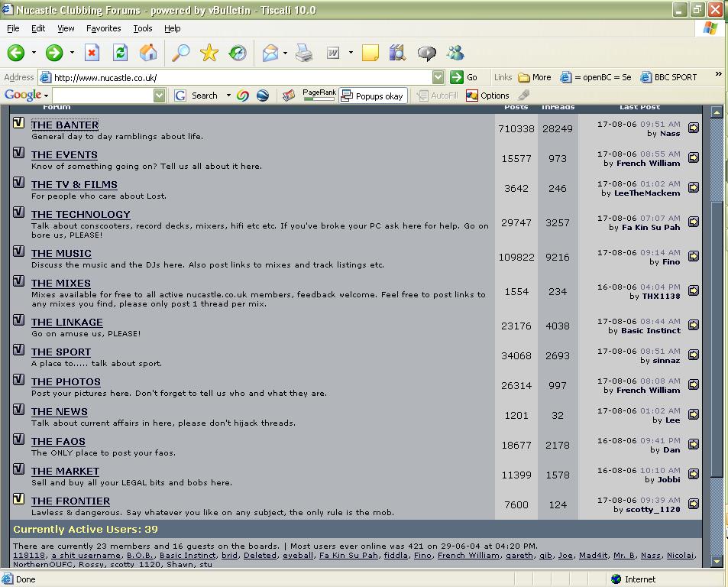Open the Favorites star panel

coord(209,53)
